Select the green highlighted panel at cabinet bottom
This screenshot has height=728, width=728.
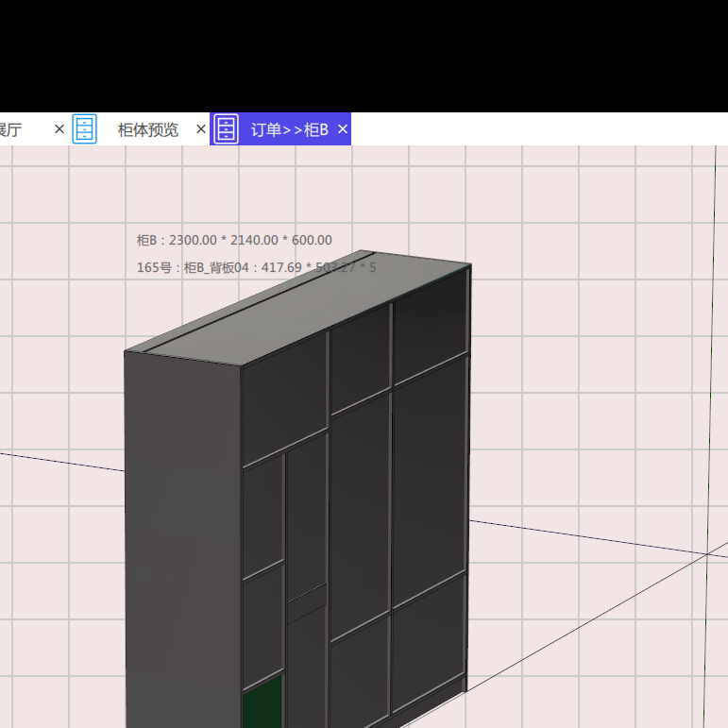pyautogui.click(x=262, y=703)
